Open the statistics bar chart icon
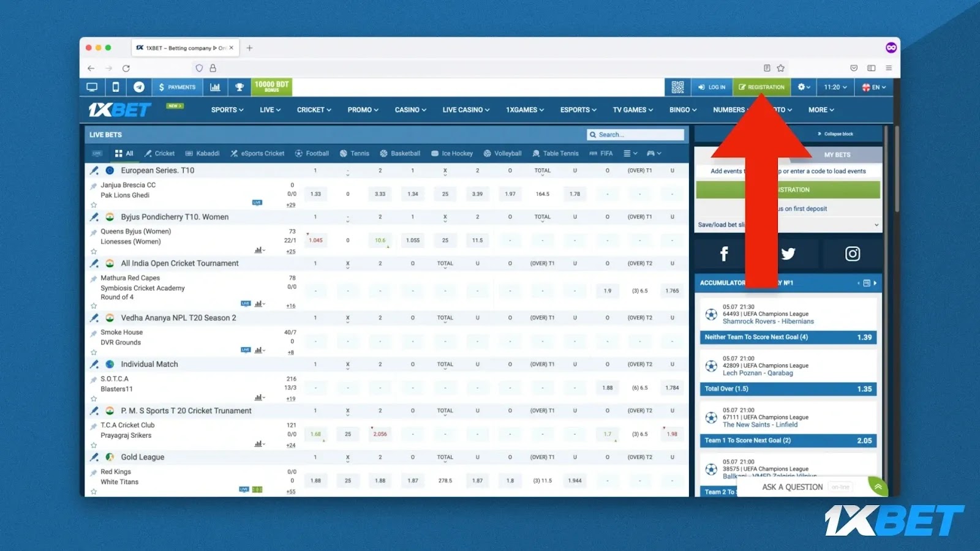The height and width of the screenshot is (551, 980). (x=215, y=87)
